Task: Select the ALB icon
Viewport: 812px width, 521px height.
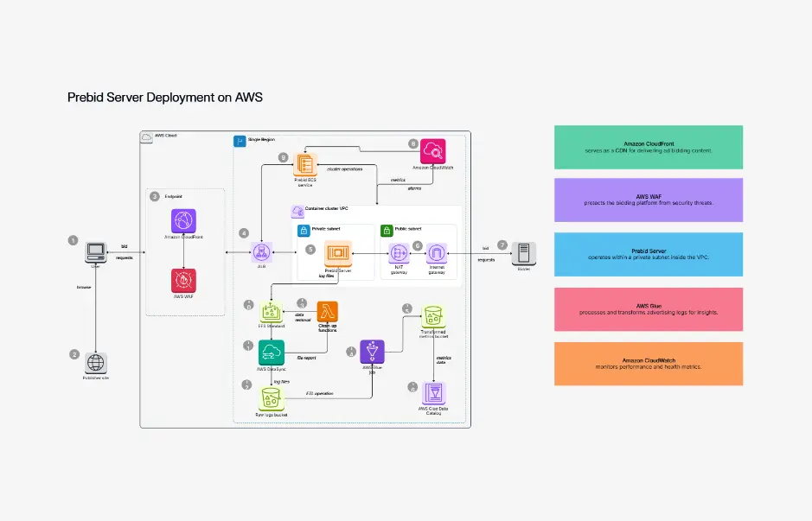Action: tap(261, 251)
